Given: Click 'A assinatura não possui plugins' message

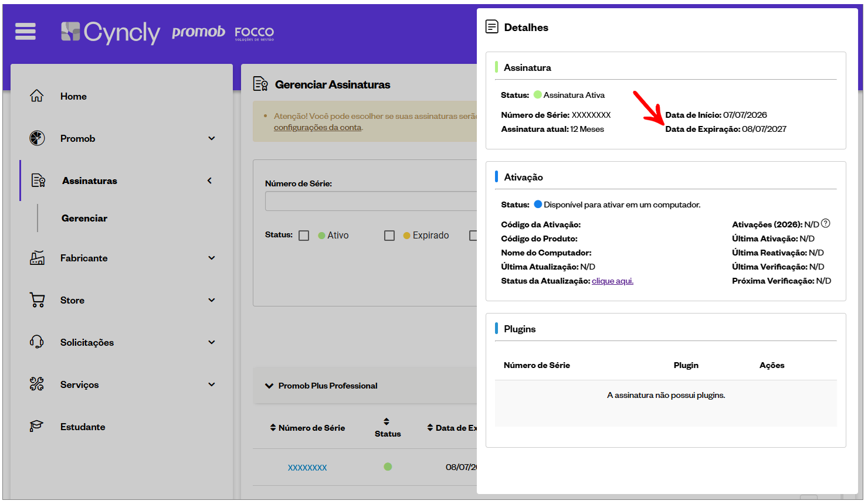Looking at the screenshot, I should point(666,395).
